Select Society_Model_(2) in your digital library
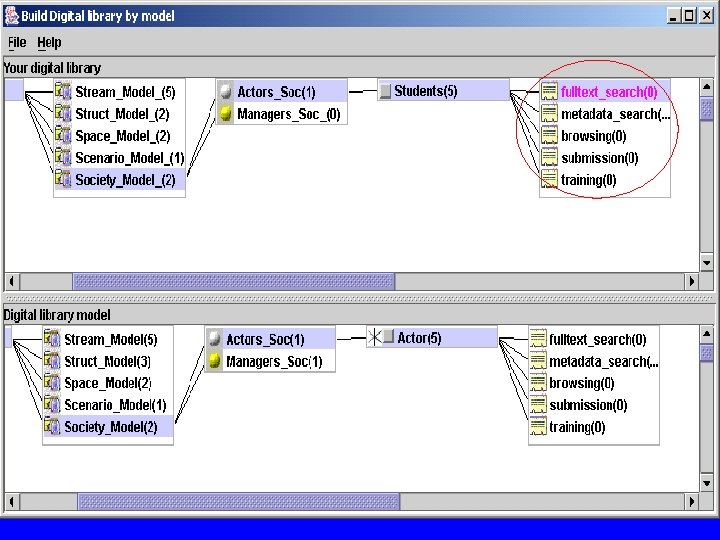Screen dimensions: 720x540 [x=125, y=180]
